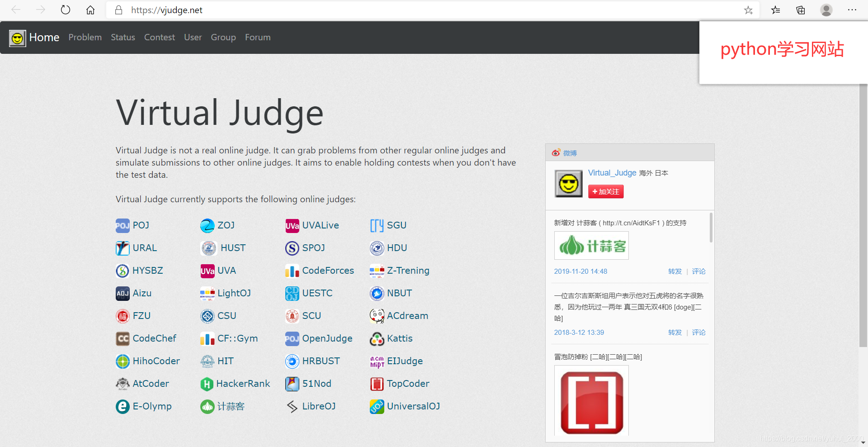Open the Group menu item
This screenshot has width=868, height=447.
click(223, 38)
